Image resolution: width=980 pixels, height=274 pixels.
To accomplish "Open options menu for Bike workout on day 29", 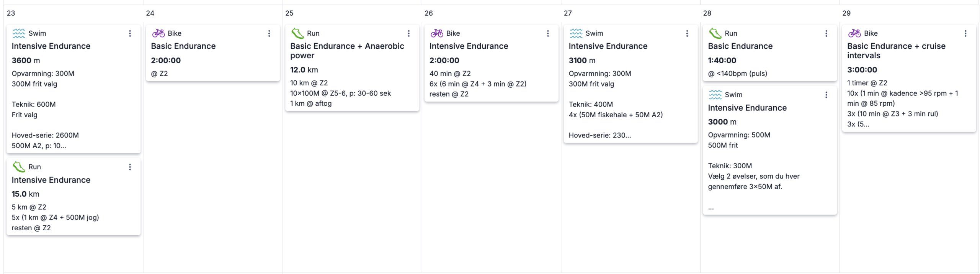I will pyautogui.click(x=965, y=33).
